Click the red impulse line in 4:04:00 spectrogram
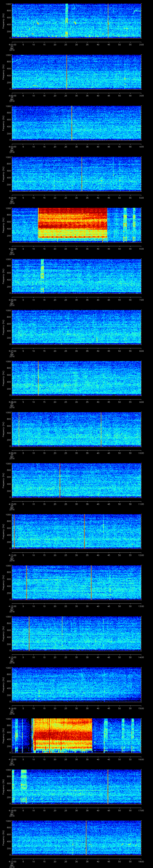This screenshot has height=868, width=153. tap(81, 174)
